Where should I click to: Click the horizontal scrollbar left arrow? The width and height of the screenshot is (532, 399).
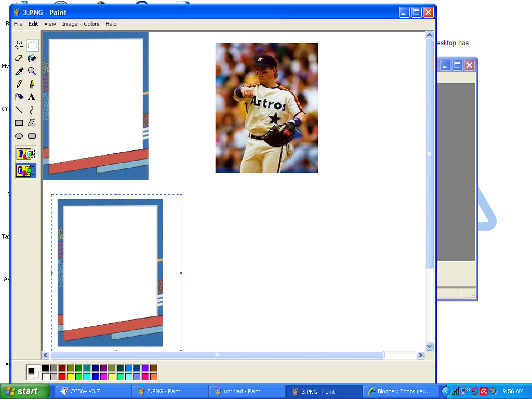(46, 355)
